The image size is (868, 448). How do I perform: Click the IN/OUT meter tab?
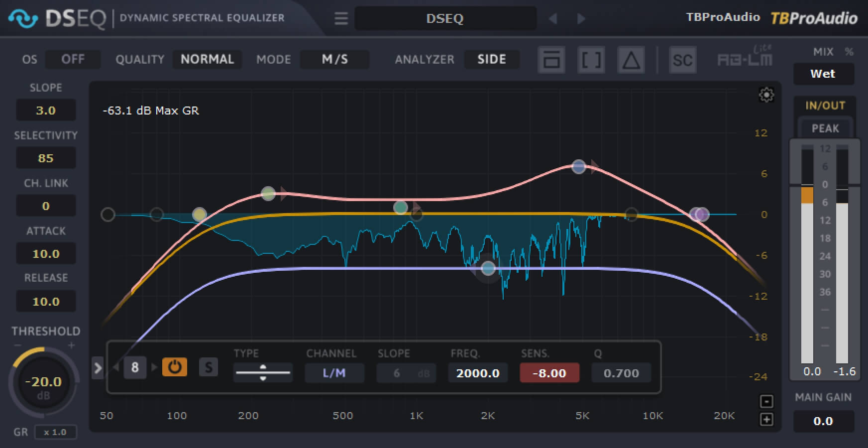point(825,106)
